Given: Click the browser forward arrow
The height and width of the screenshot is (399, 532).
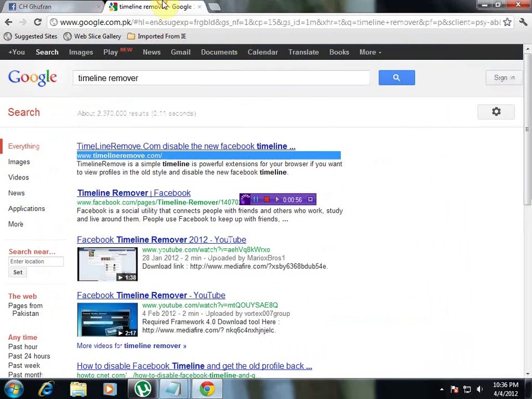Looking at the screenshot, I should (23, 22).
